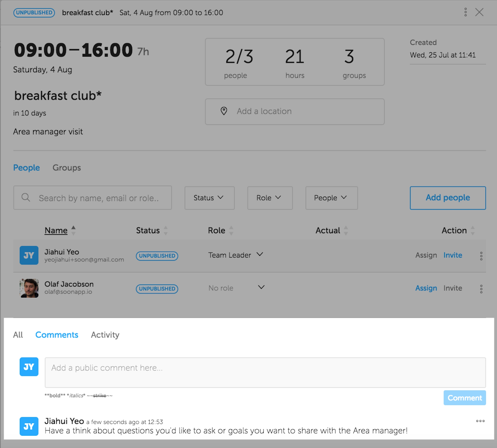Open the Role filter dropdown

point(270,198)
